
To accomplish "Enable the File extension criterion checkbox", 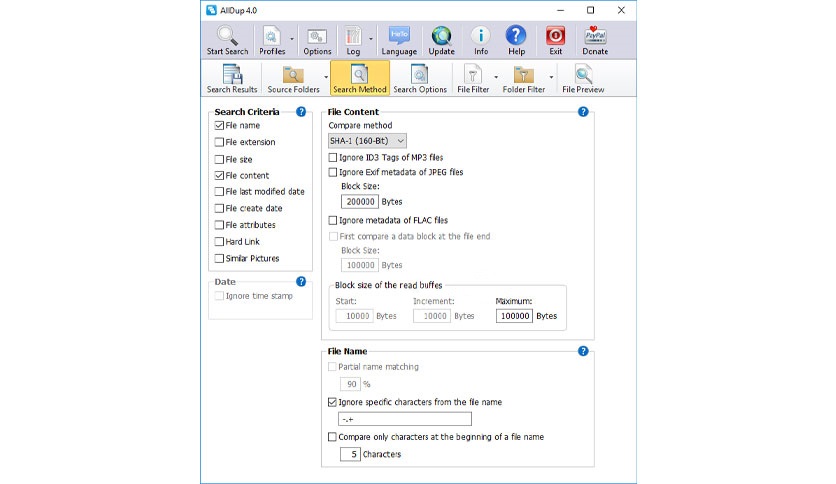I will point(219,143).
